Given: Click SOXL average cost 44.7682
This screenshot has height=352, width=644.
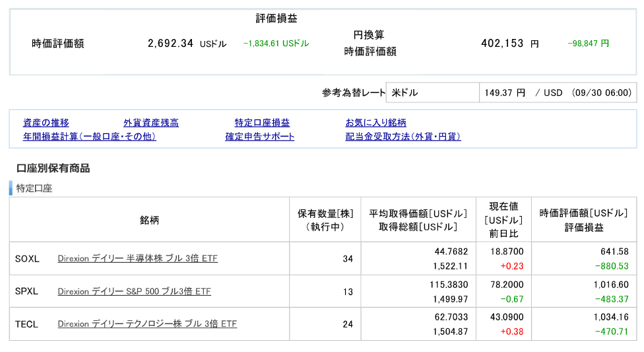Looking at the screenshot, I should coord(451,251).
